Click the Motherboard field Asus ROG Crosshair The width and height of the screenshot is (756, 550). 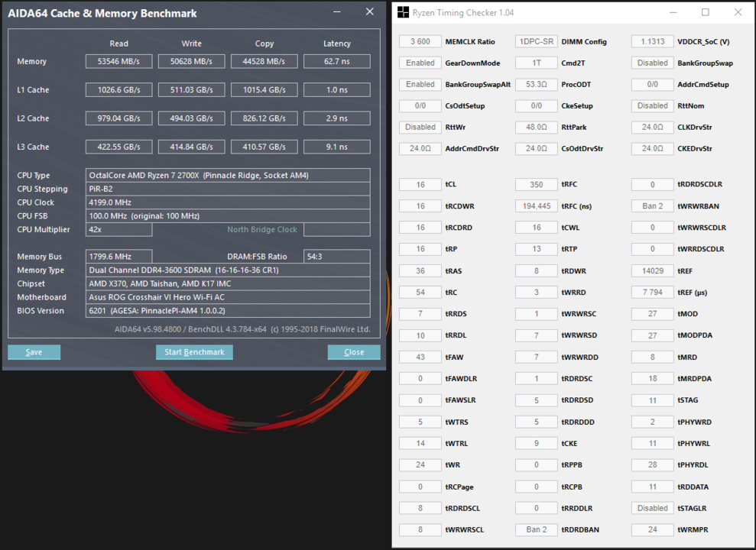tap(228, 297)
